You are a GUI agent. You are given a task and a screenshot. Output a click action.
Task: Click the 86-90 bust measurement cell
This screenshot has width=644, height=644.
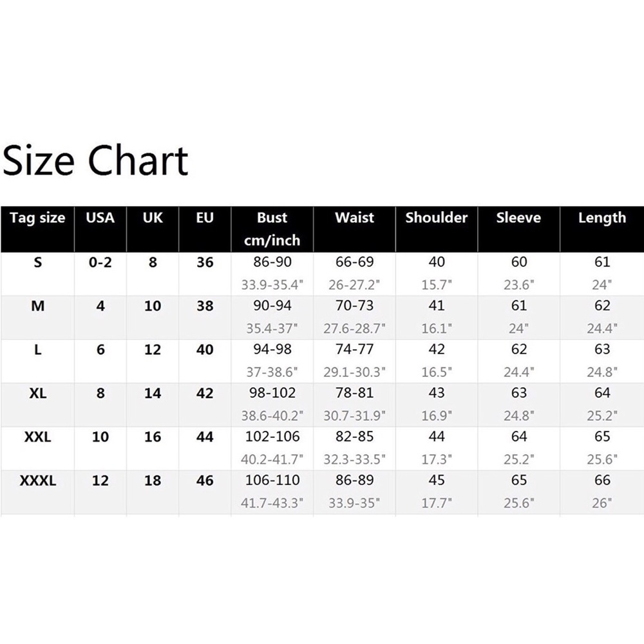(x=272, y=262)
